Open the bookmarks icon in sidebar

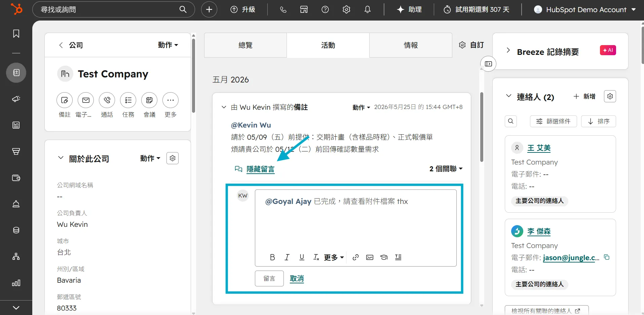tap(16, 34)
